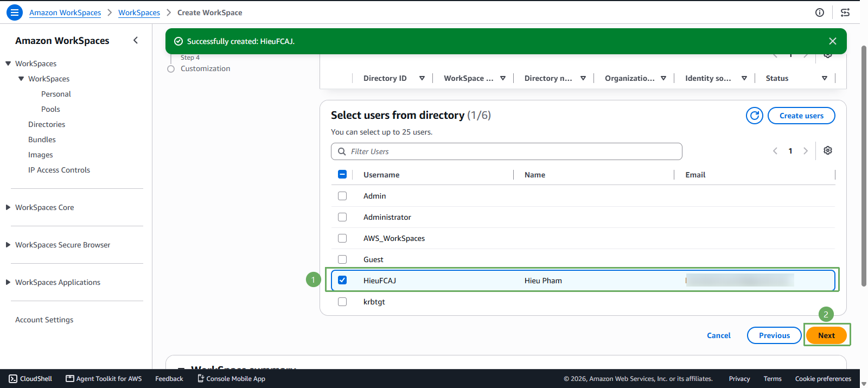Toggle the select-all users checkbox
868x388 pixels.
(x=342, y=174)
